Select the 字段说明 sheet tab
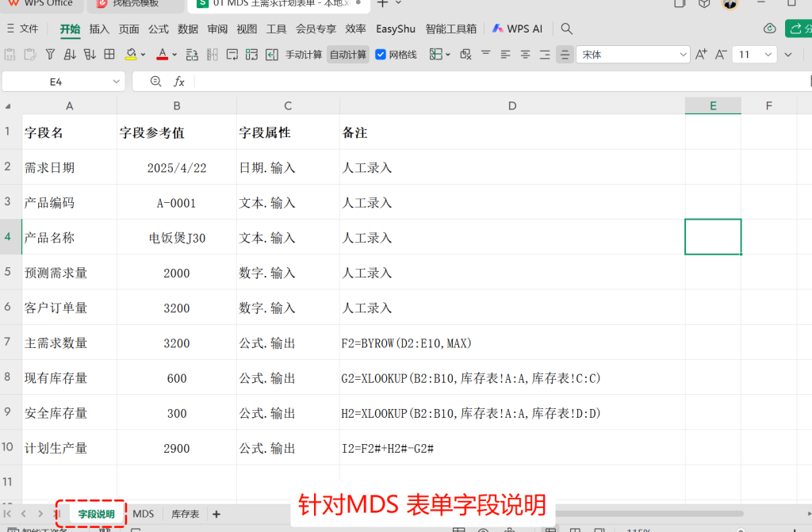 pos(96,514)
